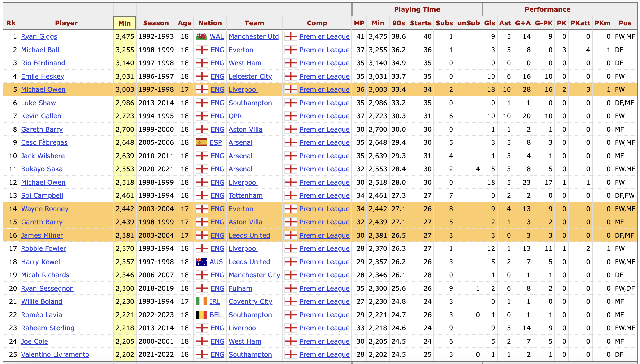
Task: Click the Belgium flag in Roméo Lavia row
Action: pos(201,315)
